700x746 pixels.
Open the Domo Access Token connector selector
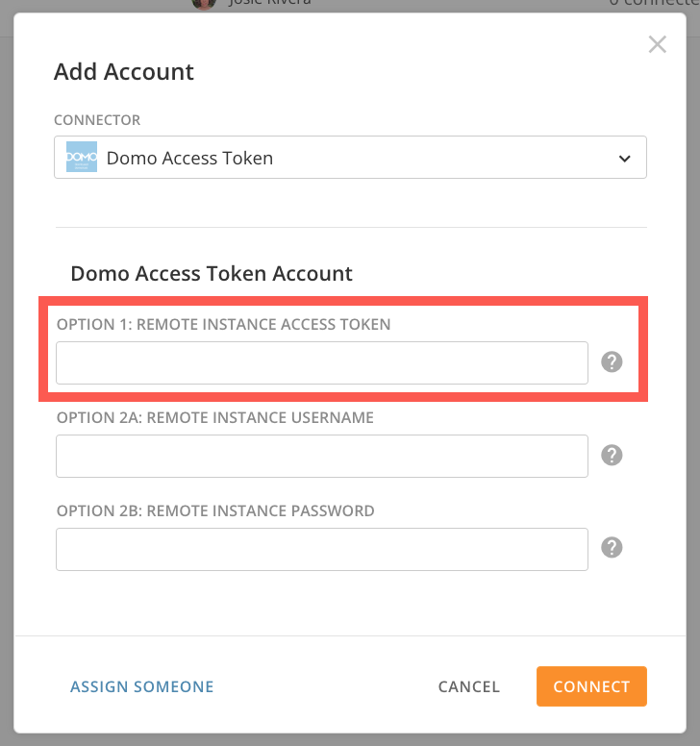350,157
